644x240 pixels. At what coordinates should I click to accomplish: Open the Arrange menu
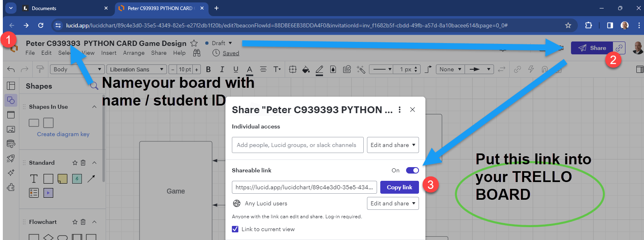click(134, 53)
